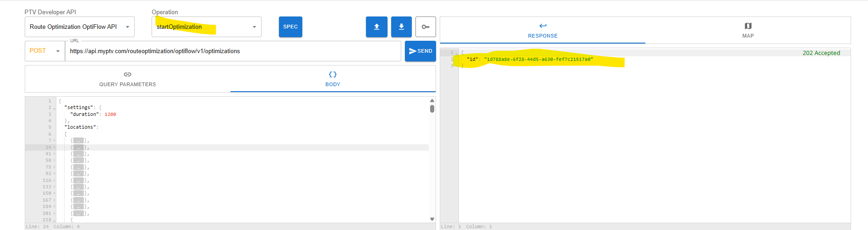Click the body editor scroll-up arrow
868x230 pixels.
point(432,100)
